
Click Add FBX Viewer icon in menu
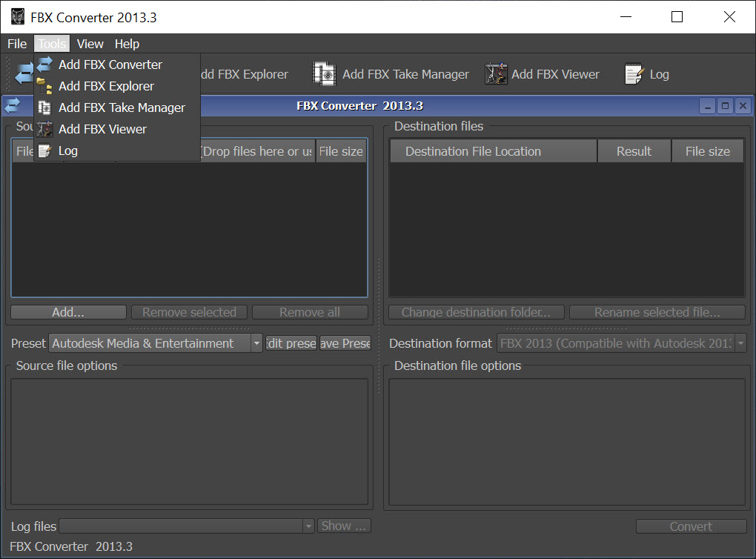click(x=44, y=129)
